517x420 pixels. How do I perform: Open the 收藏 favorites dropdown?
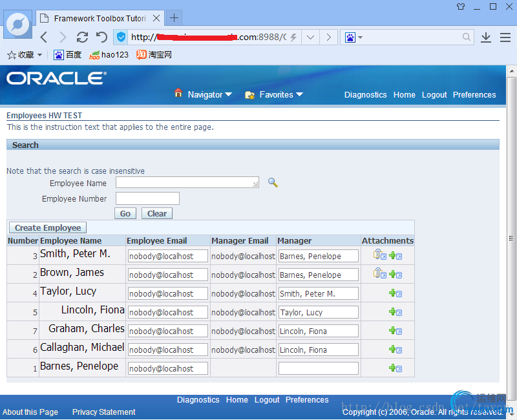[25, 55]
